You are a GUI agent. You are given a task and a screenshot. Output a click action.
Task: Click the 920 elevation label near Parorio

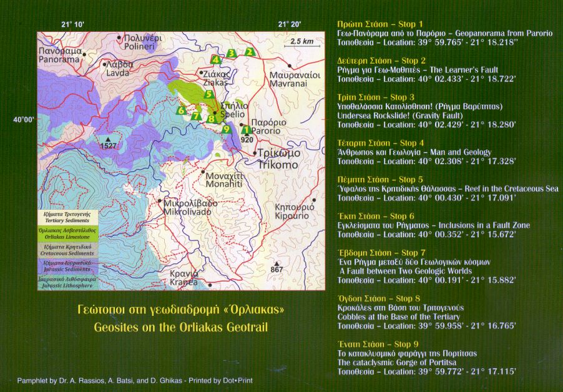(x=247, y=140)
